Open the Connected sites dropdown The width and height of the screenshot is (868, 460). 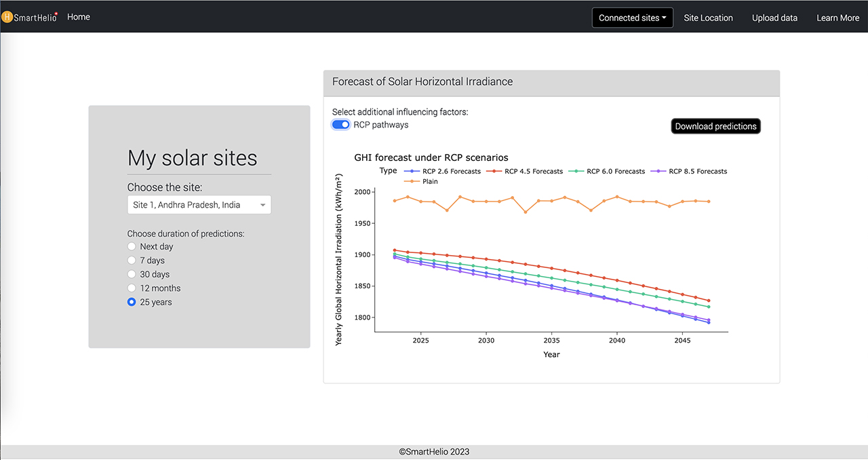632,18
